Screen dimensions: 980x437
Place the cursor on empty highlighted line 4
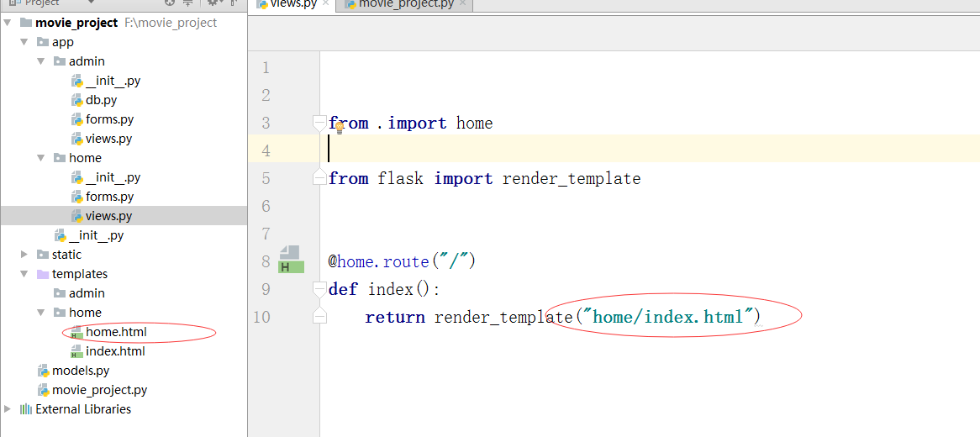click(650, 150)
